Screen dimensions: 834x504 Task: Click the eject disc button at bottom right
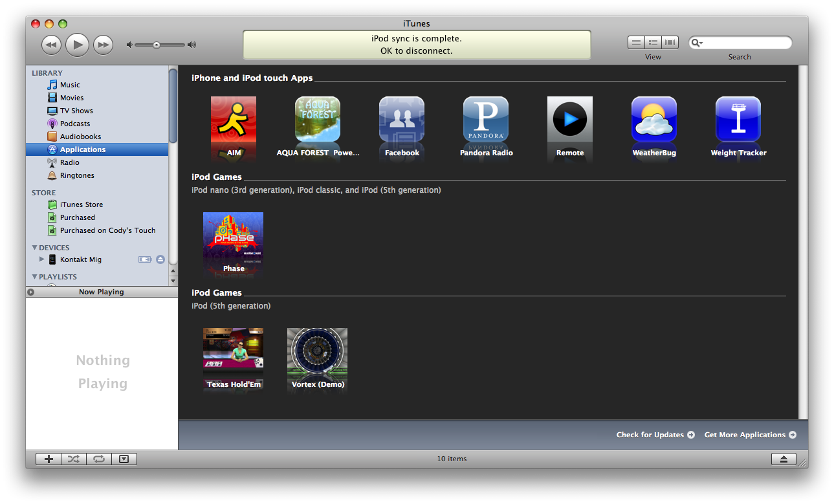click(x=784, y=459)
